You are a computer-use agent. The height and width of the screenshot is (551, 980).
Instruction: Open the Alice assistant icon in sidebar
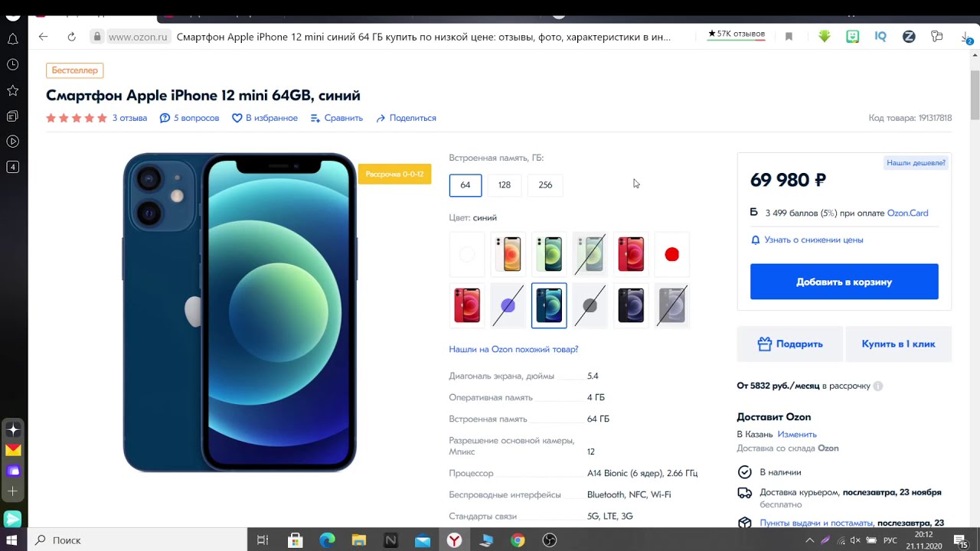(13, 429)
